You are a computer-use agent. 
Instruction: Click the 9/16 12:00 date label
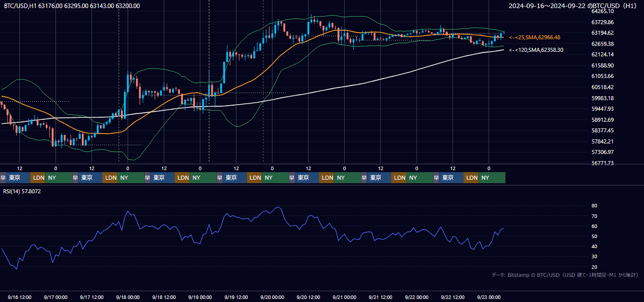tap(19, 297)
